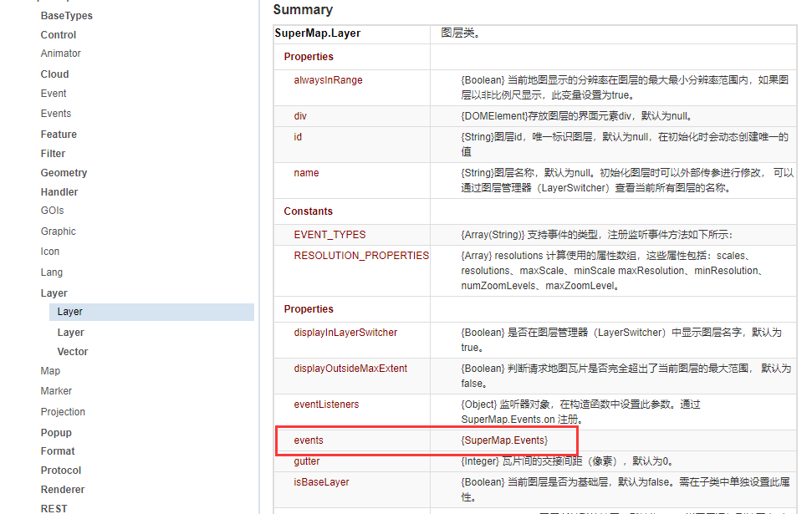Screen dimensions: 812x514
Task: Open the Format sidebar category
Action: pos(58,451)
